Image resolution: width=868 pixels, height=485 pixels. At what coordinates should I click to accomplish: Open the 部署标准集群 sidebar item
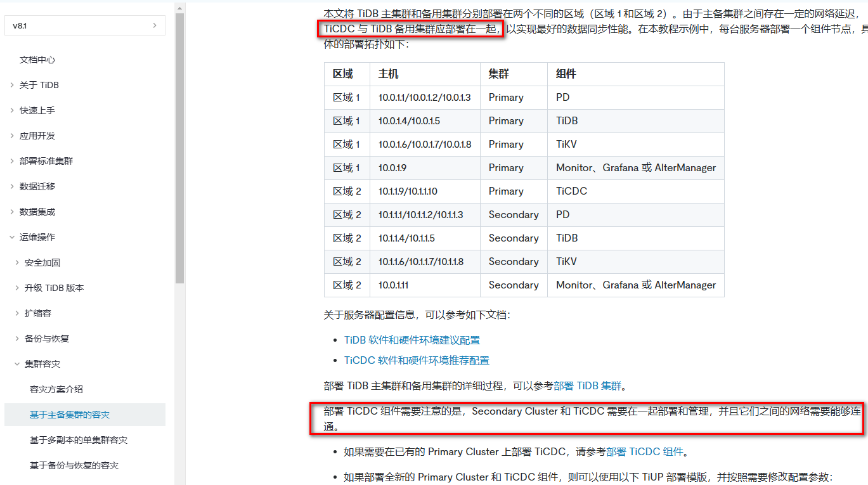(x=46, y=161)
